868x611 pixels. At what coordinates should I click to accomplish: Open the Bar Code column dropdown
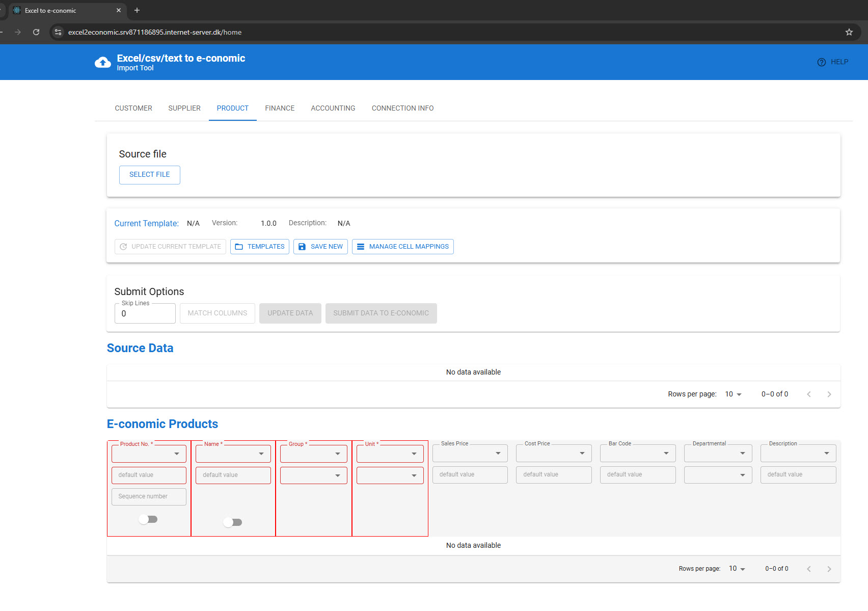click(638, 453)
